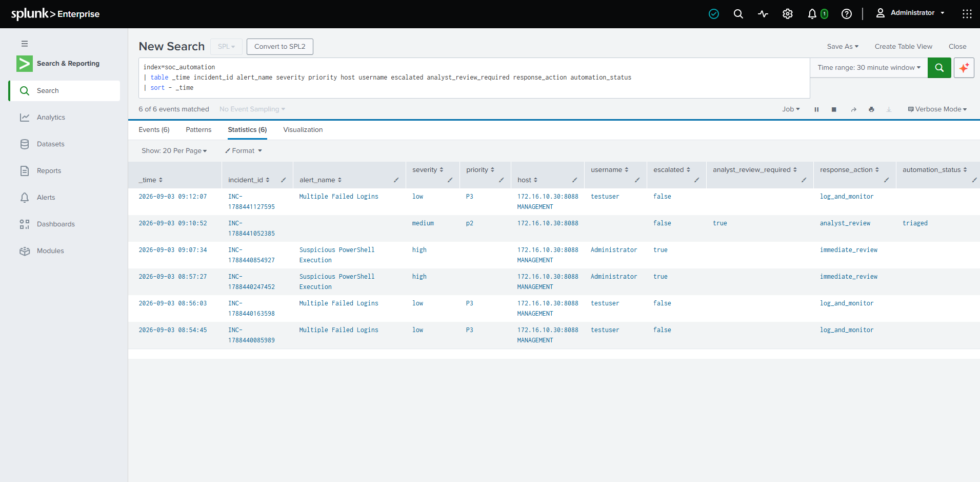Click the Convert to SPL2 button
Image resolution: width=980 pixels, height=482 pixels.
280,47
